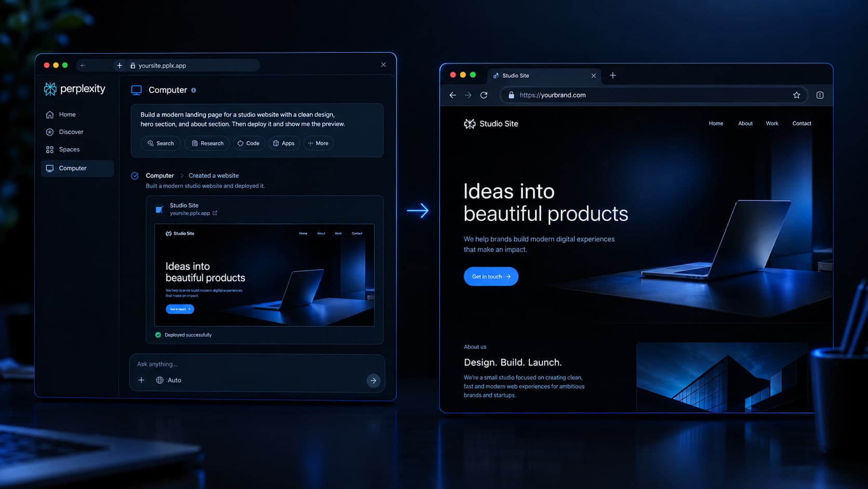Click the plus attachment icon in Ask box
The width and height of the screenshot is (868, 489).
[141, 380]
